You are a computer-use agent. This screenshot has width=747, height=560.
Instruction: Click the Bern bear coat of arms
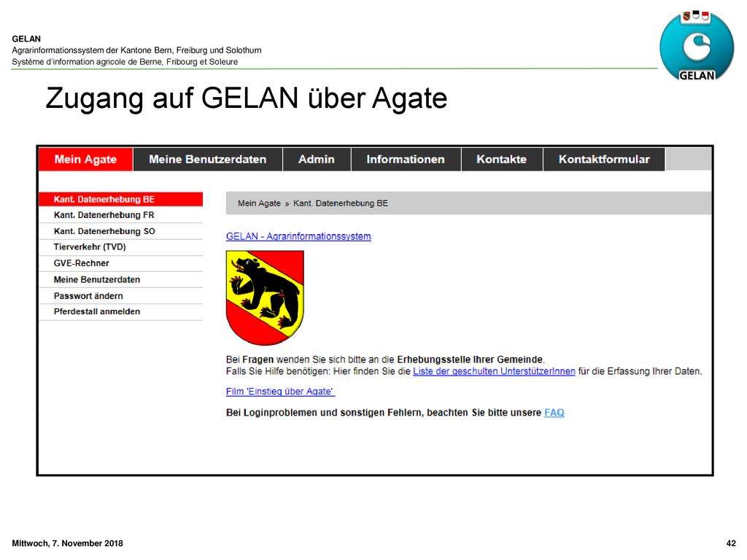pyautogui.click(x=265, y=297)
